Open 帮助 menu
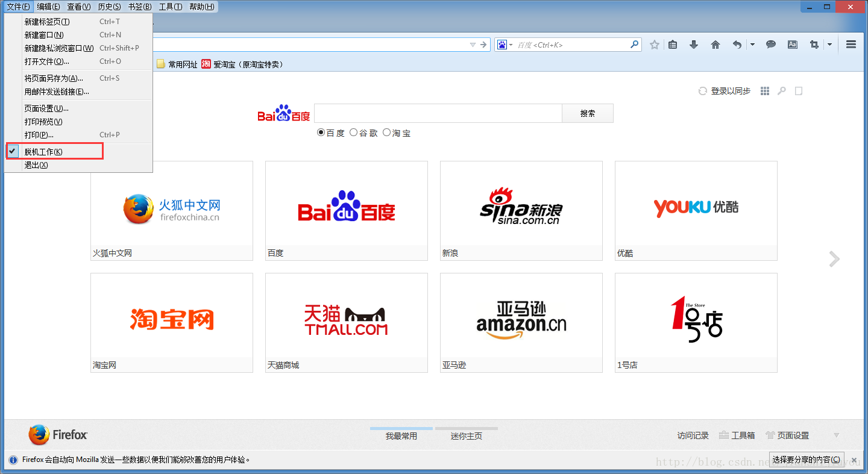The width and height of the screenshot is (868, 474). click(x=202, y=7)
